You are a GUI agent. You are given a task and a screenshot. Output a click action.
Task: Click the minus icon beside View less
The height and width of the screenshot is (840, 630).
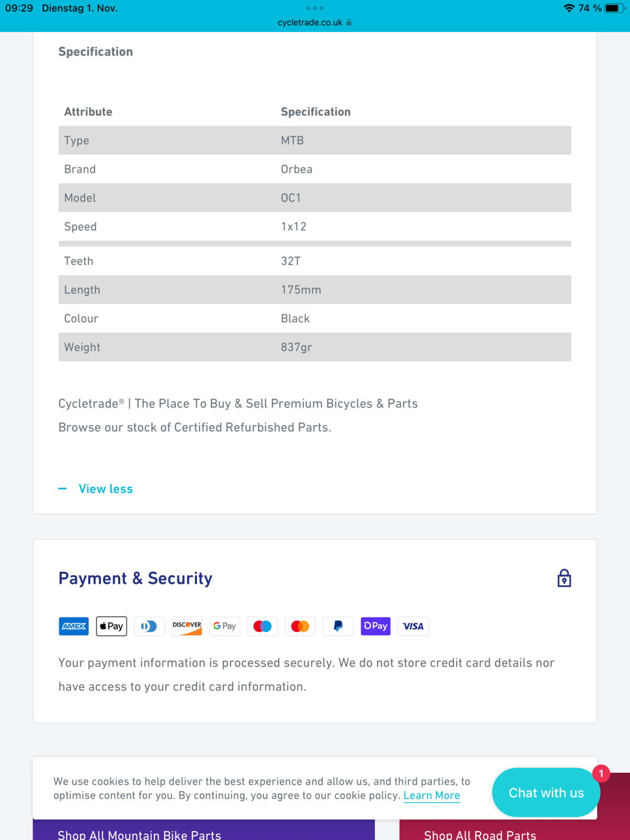tap(62, 489)
